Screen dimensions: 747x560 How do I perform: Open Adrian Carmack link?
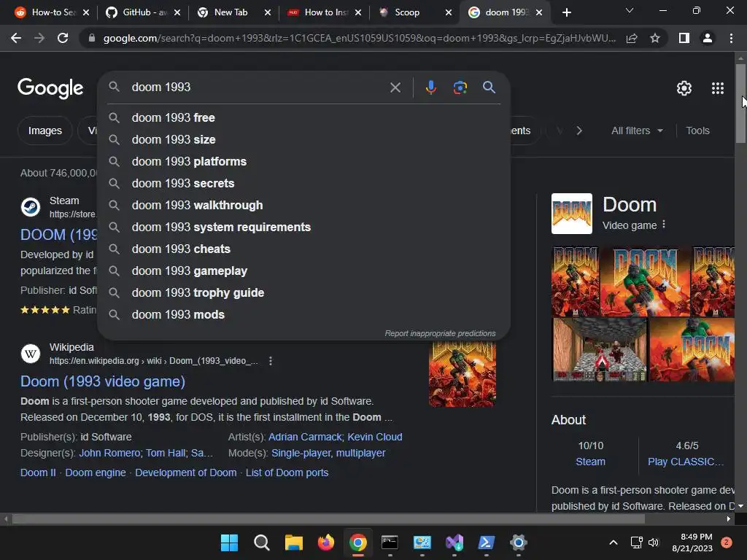(305, 437)
